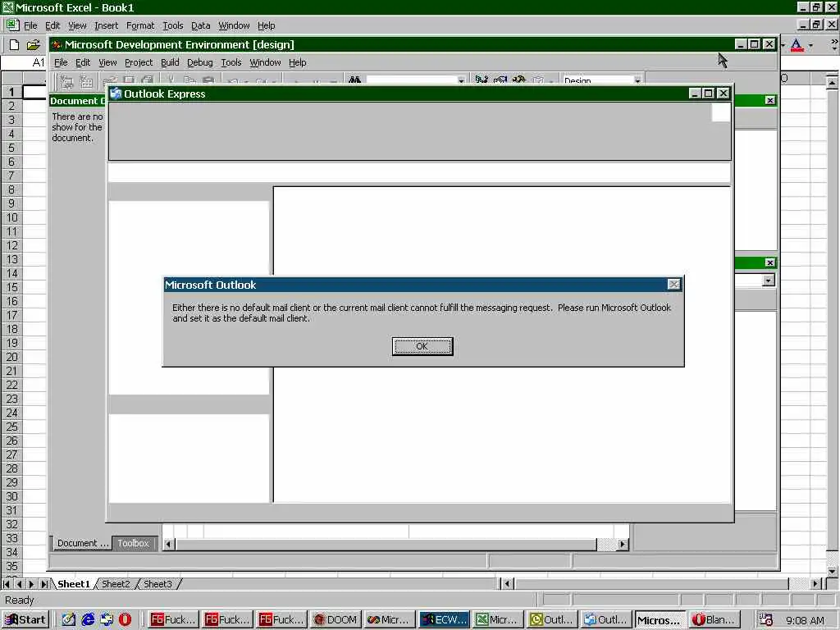Switch to the Document Outline tab at bottom

click(x=82, y=543)
